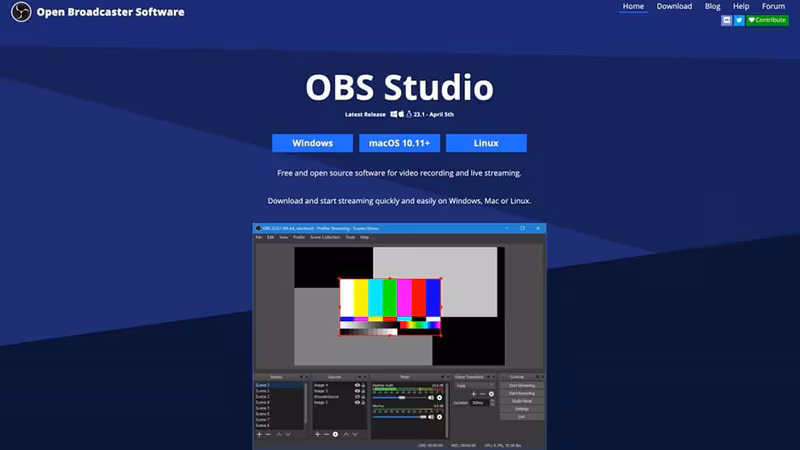This screenshot has width=800, height=450.
Task: Click Start Recording in Controls
Action: (521, 393)
